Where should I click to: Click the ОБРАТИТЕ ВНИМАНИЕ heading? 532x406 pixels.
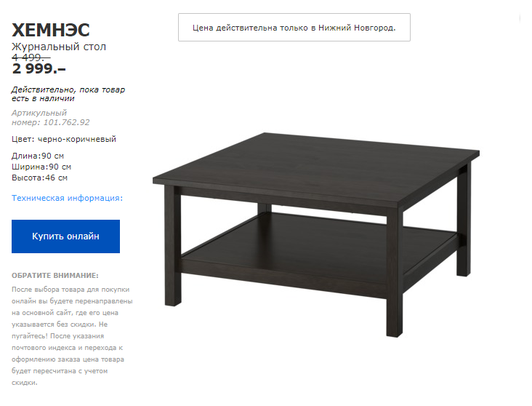(x=55, y=276)
